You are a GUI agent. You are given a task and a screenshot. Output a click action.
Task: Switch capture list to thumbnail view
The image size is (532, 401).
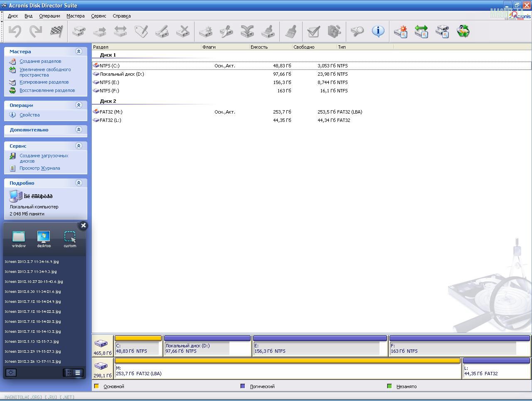click(x=69, y=372)
